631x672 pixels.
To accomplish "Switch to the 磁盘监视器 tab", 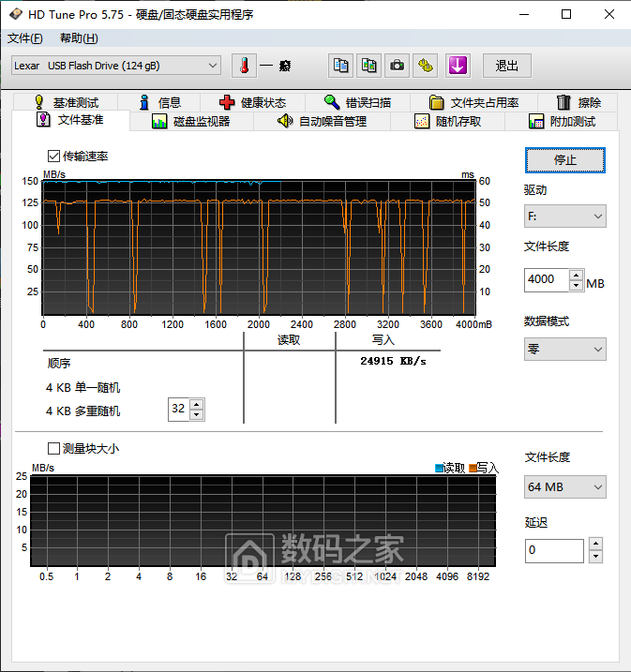I will click(x=190, y=121).
